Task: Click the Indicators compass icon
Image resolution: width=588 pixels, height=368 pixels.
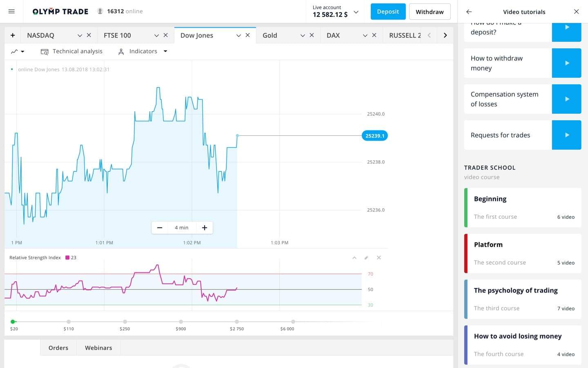Action: [x=121, y=52]
